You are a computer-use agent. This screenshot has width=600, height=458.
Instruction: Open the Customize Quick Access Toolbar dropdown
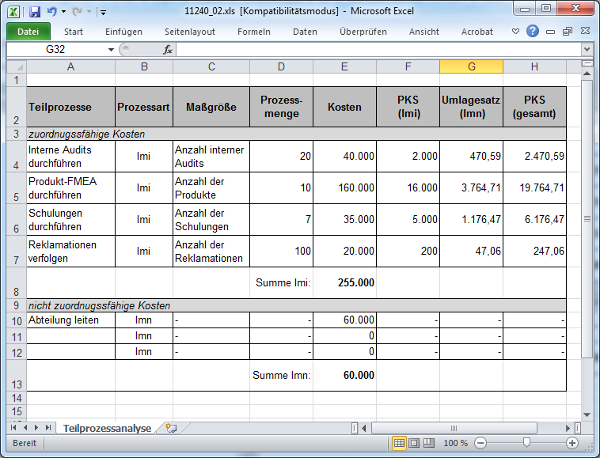[x=104, y=12]
